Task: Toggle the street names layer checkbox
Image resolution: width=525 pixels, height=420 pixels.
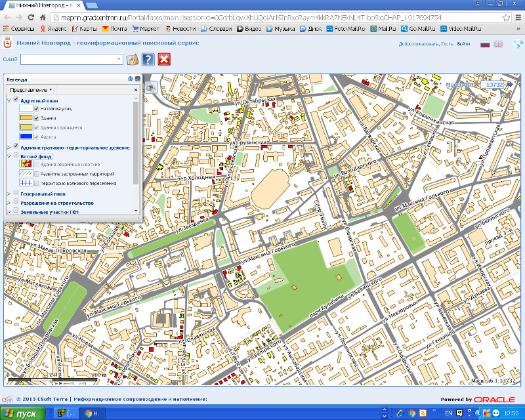Action: tap(37, 109)
